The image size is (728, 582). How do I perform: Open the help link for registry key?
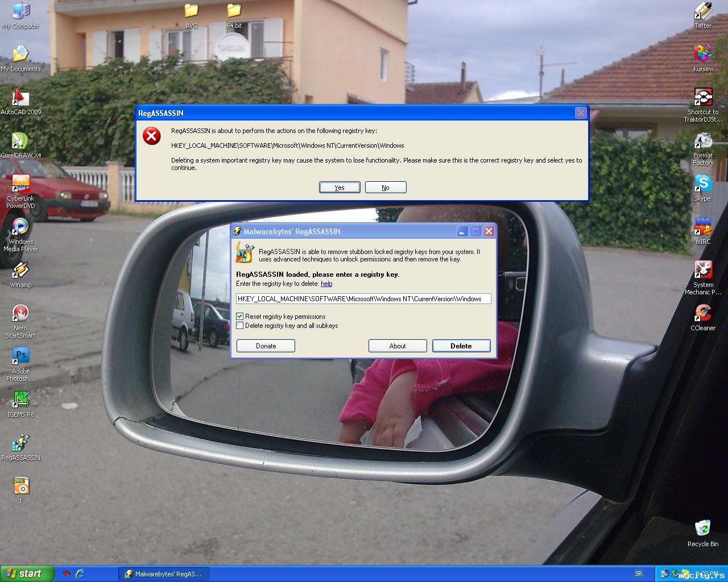[x=326, y=284]
